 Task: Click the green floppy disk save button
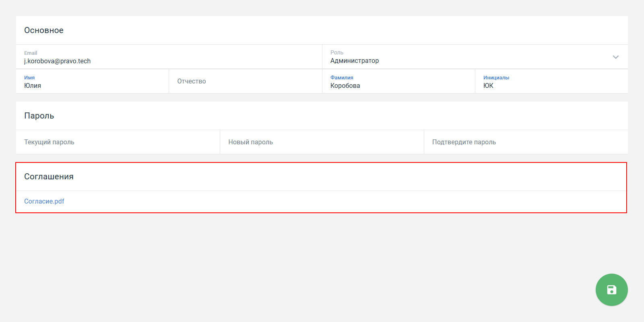611,290
